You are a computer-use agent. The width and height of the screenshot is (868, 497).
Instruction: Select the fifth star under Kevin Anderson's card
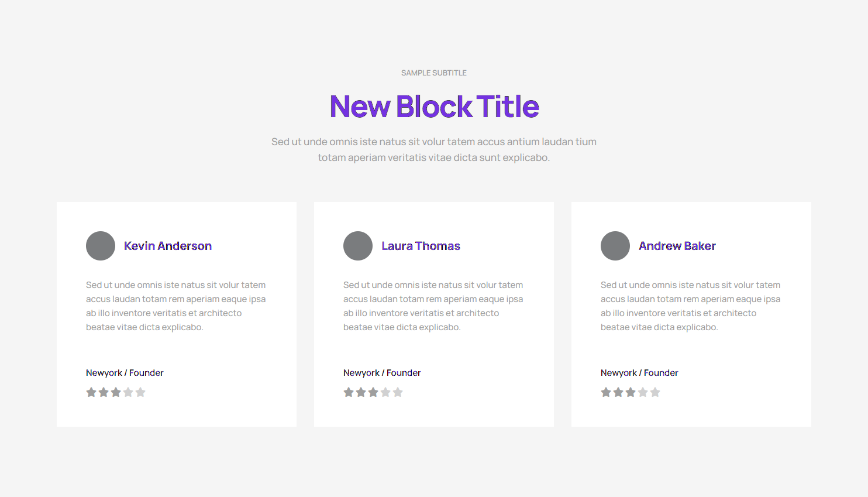(140, 392)
